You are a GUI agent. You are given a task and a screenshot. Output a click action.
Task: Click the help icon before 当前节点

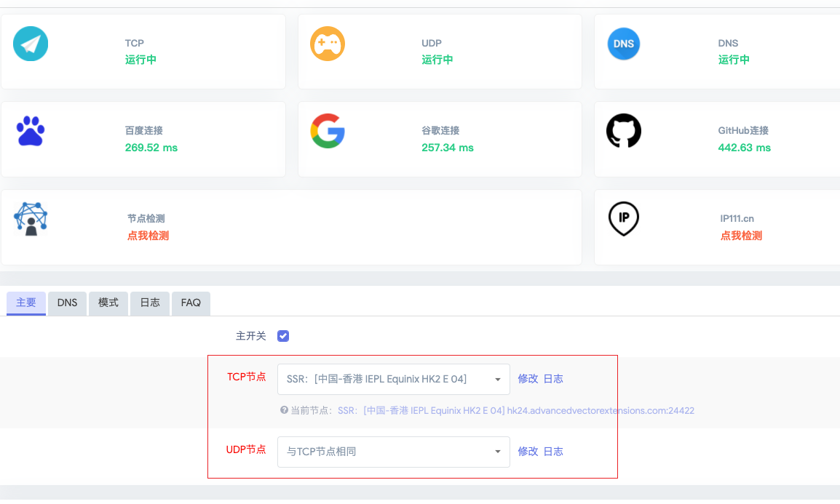click(x=284, y=410)
